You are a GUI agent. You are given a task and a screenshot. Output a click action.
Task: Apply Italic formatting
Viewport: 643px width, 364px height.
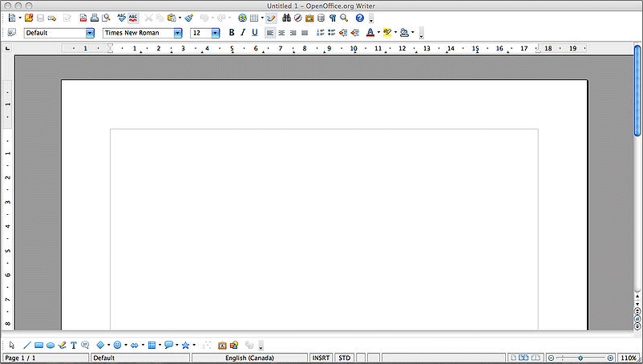pyautogui.click(x=243, y=33)
